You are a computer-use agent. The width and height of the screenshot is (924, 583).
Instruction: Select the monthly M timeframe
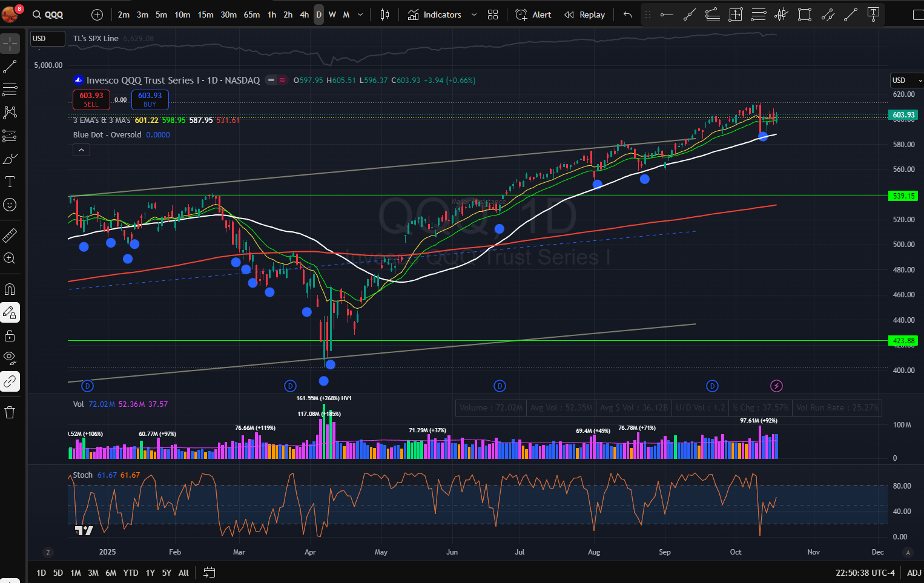click(x=346, y=15)
